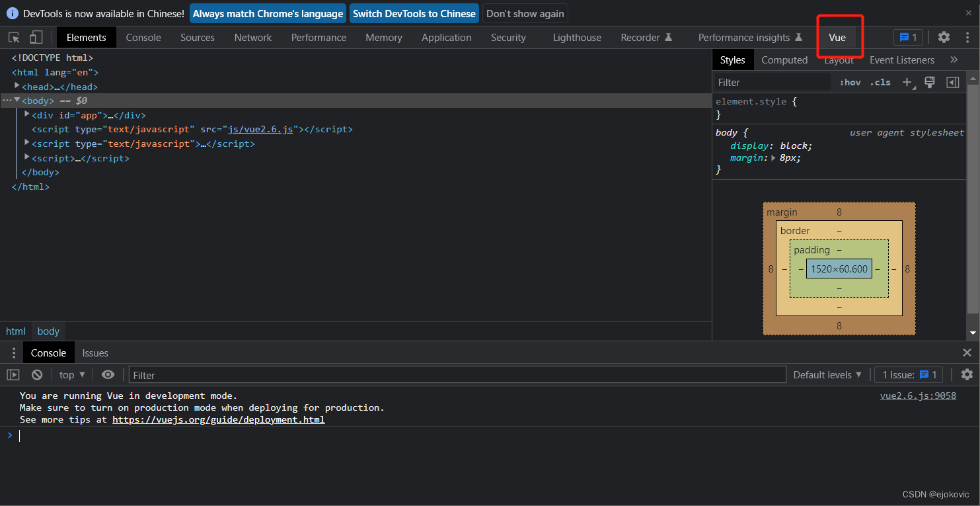Screen dimensions: 980x506
Task: Expand the margin shorthand triangle
Action: coord(774,158)
